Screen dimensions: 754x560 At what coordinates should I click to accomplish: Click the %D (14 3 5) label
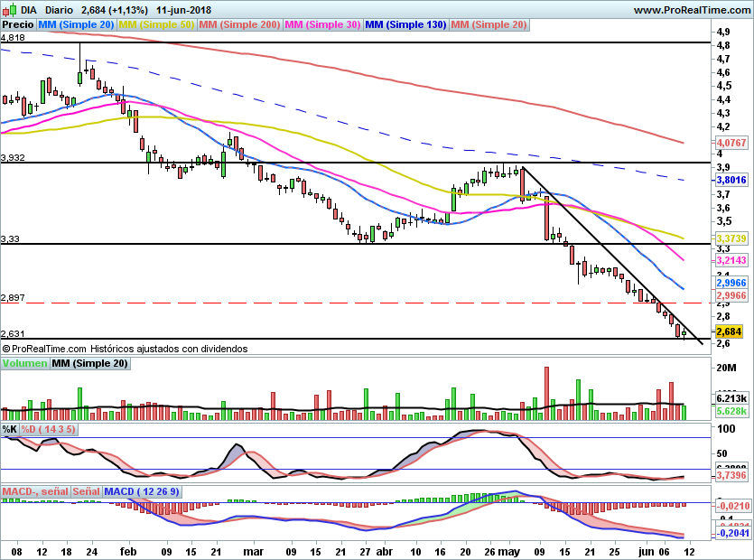48,429
